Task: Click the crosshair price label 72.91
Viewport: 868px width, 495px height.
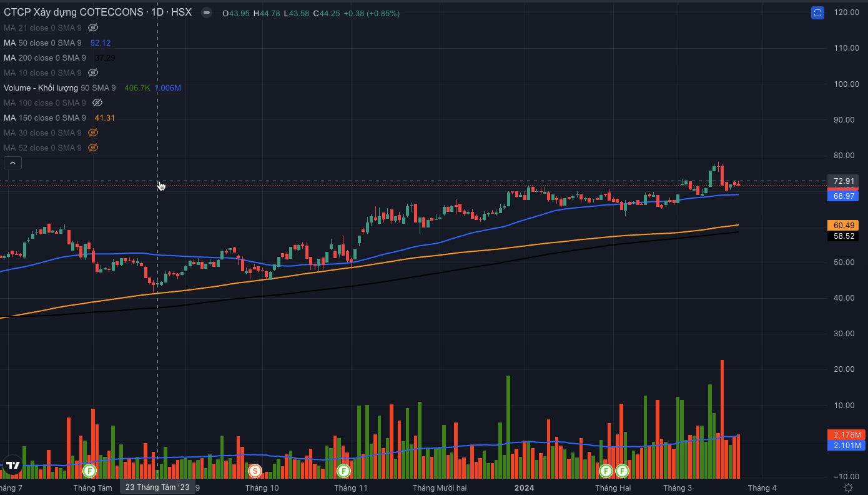Action: (x=844, y=181)
